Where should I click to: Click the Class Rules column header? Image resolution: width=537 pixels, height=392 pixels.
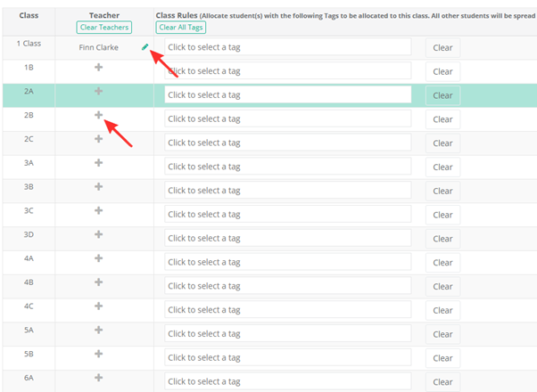(177, 15)
